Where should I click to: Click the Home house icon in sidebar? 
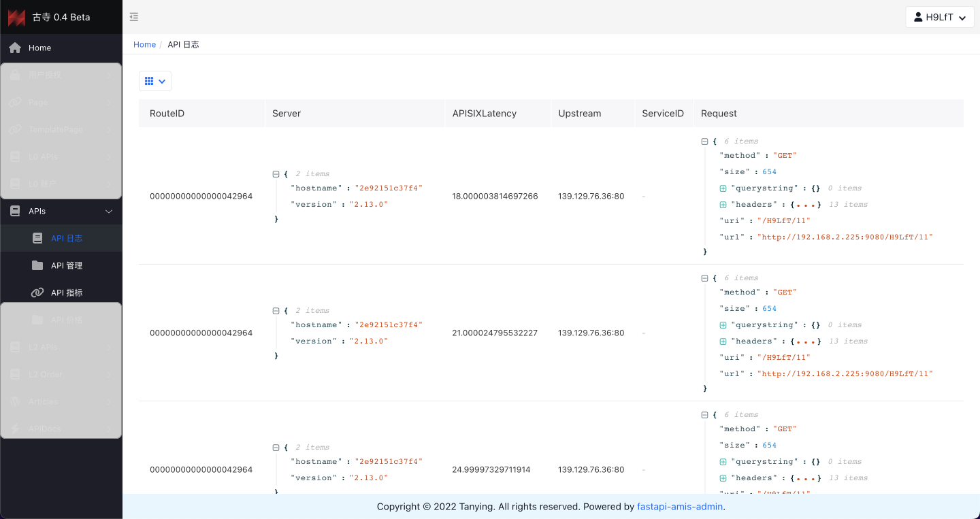click(x=15, y=48)
